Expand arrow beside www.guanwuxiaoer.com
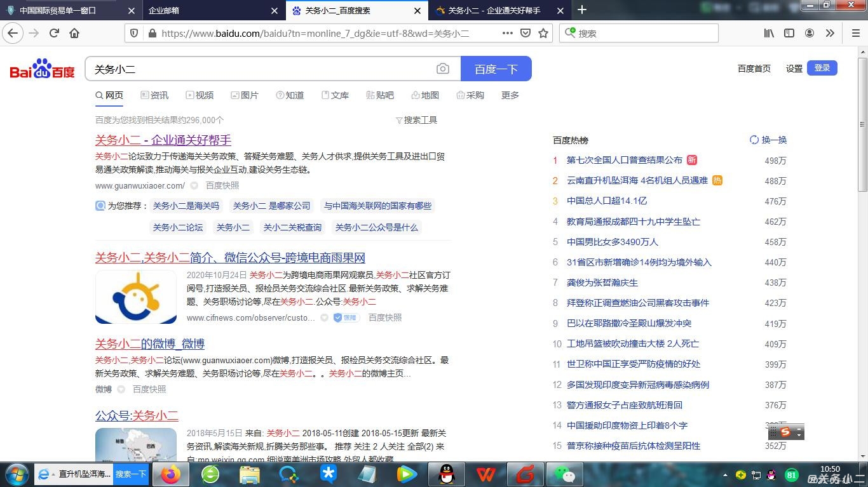Viewport: 868px width, 487px height. pyautogui.click(x=194, y=186)
